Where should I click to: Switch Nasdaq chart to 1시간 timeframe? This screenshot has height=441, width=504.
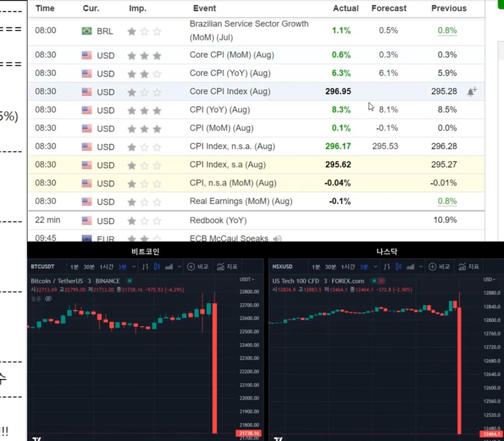pos(347,267)
